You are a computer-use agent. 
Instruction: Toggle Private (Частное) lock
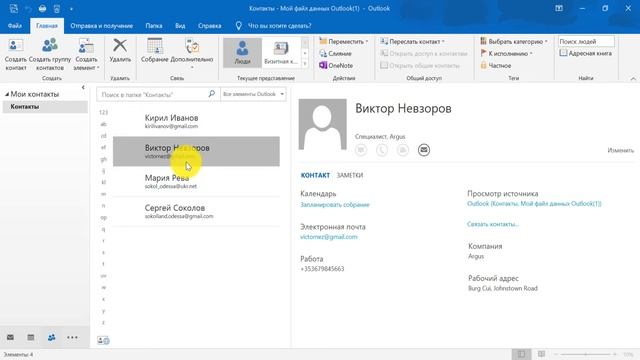click(x=496, y=65)
